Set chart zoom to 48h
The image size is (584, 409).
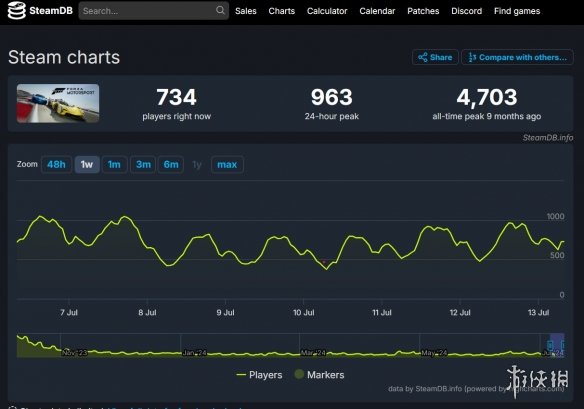(56, 164)
